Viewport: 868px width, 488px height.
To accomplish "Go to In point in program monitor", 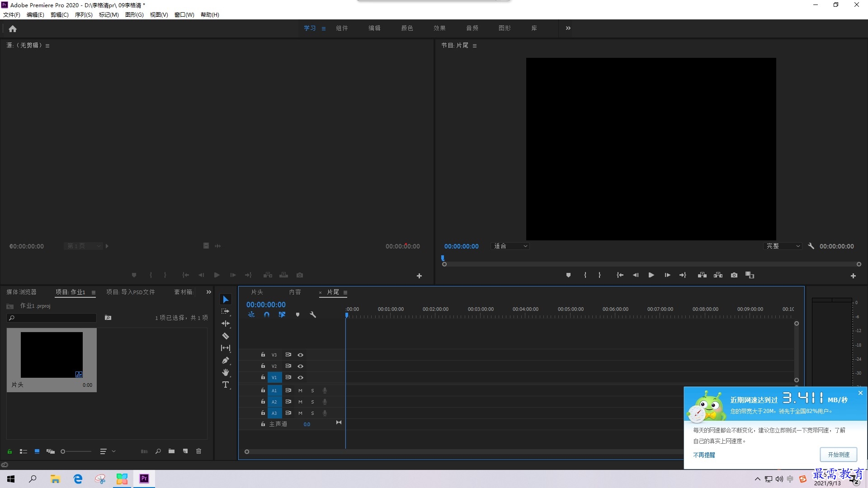I will [x=620, y=275].
